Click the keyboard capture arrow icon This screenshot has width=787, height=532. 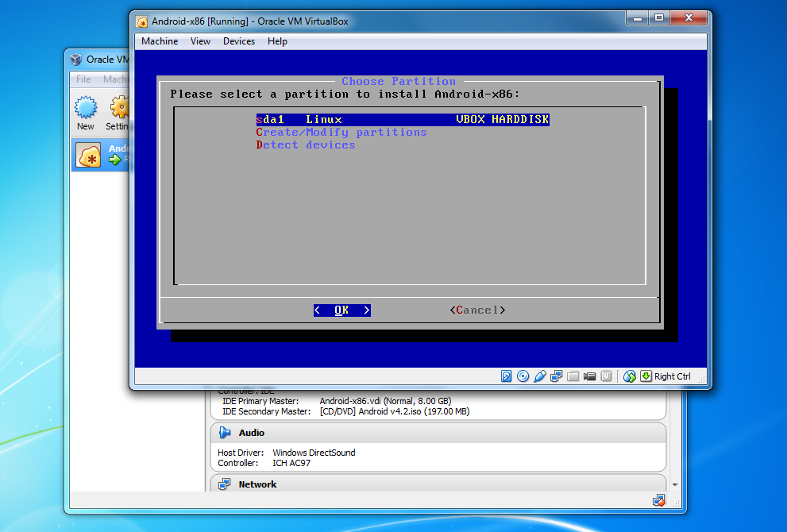pos(646,376)
